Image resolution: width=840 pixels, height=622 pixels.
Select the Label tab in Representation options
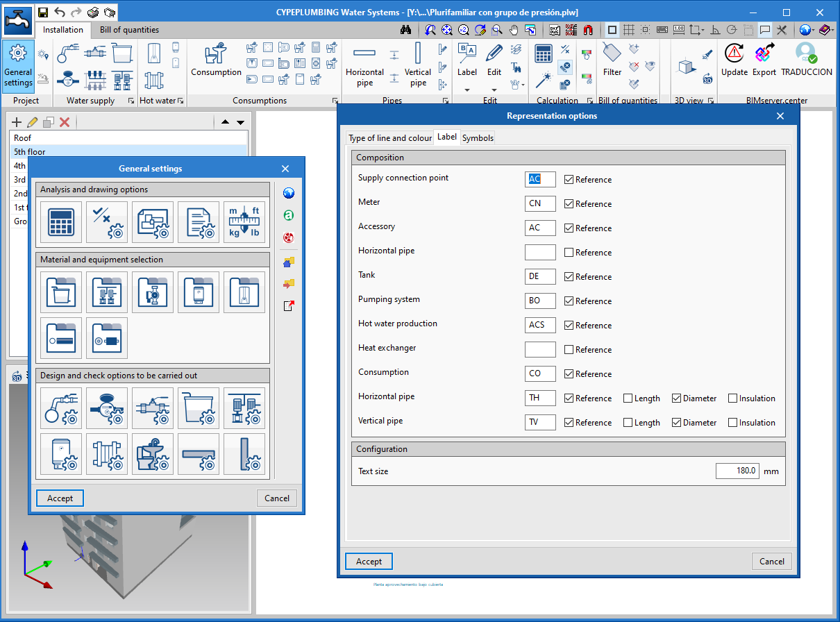(x=447, y=137)
